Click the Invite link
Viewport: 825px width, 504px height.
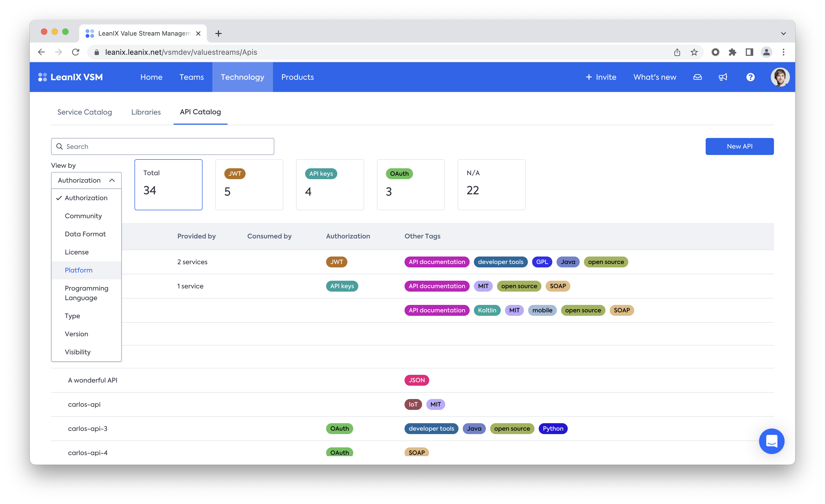601,77
